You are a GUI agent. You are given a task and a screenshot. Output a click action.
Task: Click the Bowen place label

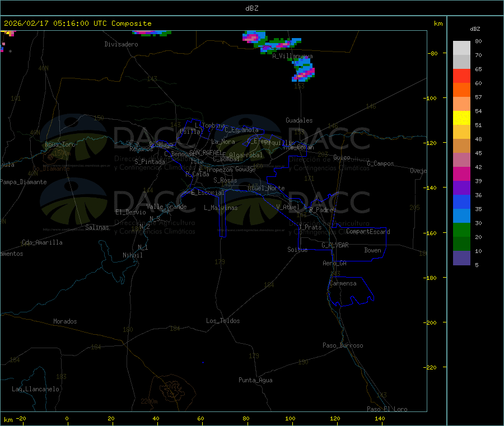click(372, 250)
